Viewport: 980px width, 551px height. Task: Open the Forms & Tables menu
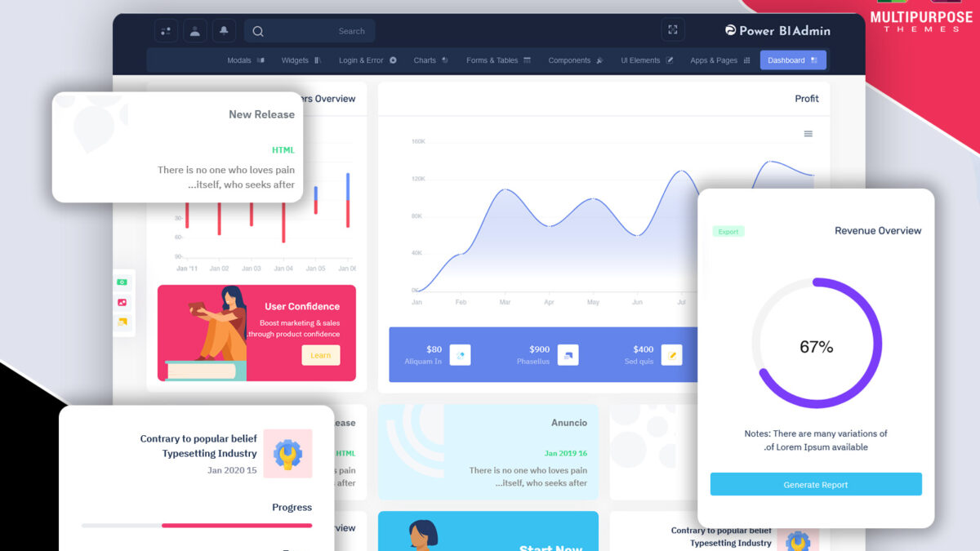coord(498,60)
